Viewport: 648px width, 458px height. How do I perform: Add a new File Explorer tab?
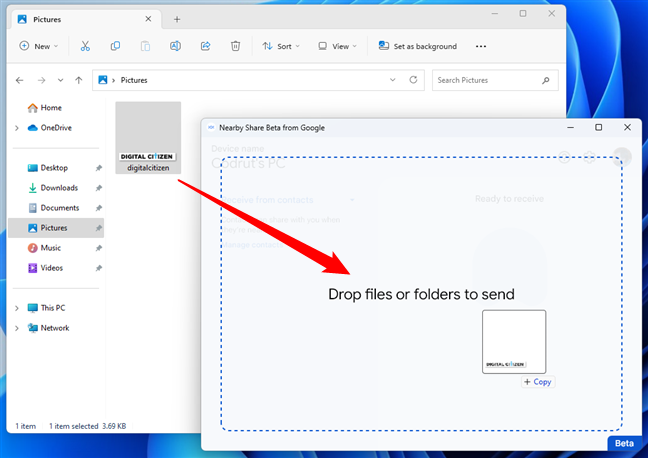click(177, 19)
